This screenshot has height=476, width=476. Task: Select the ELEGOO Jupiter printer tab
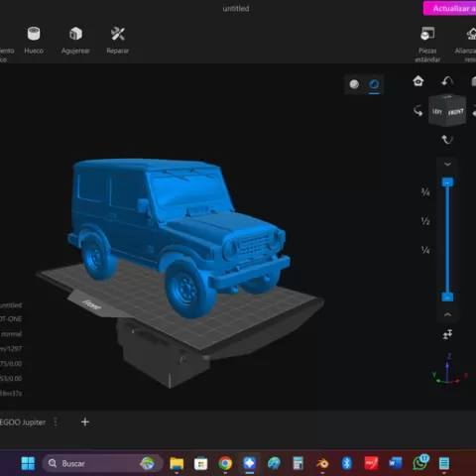[x=23, y=422]
